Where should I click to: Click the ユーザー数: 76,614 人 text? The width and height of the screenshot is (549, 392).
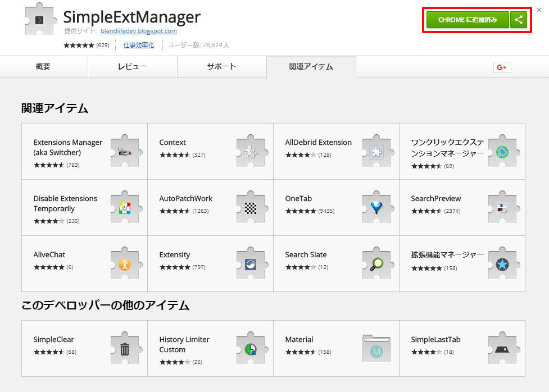[x=198, y=45]
